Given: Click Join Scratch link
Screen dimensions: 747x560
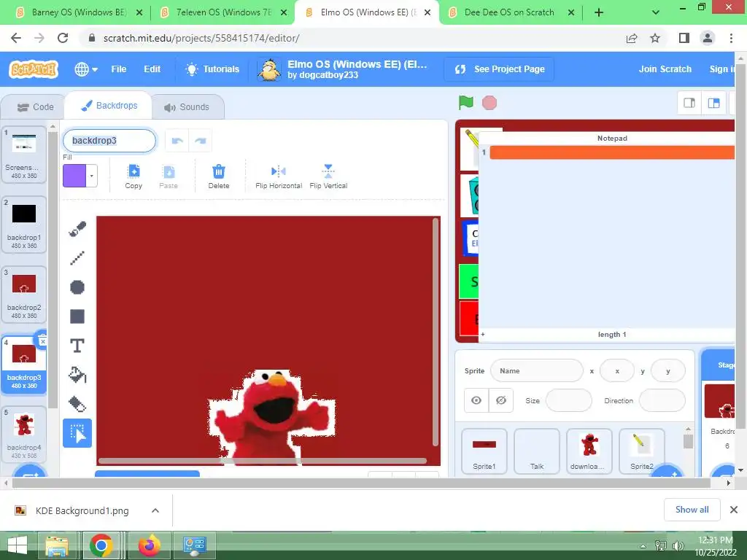Looking at the screenshot, I should (665, 69).
